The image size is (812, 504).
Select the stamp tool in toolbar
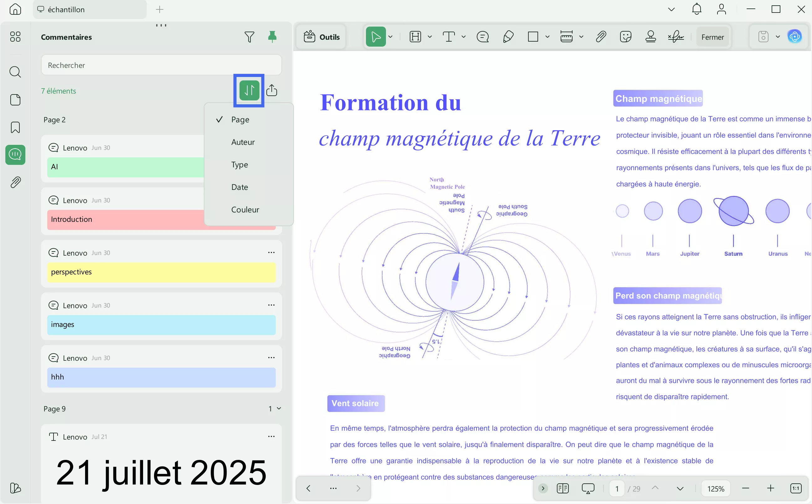pyautogui.click(x=650, y=37)
